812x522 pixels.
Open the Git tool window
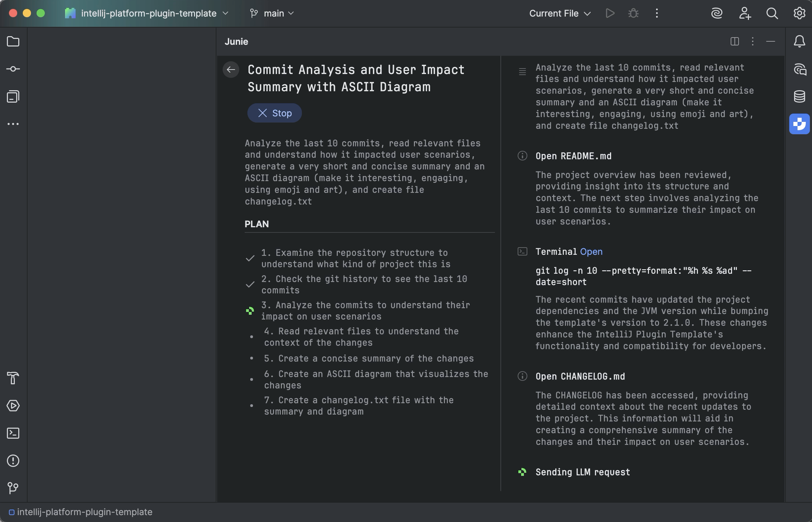click(13, 488)
